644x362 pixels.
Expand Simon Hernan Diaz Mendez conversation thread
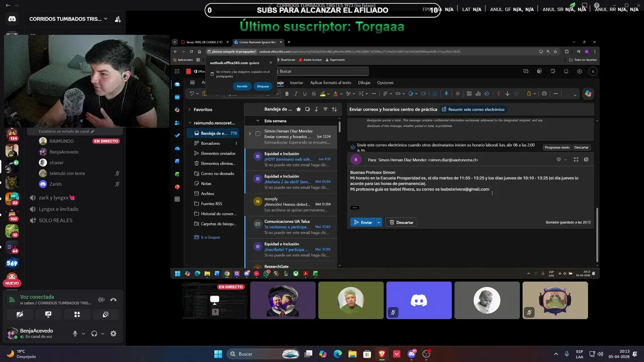(x=250, y=134)
